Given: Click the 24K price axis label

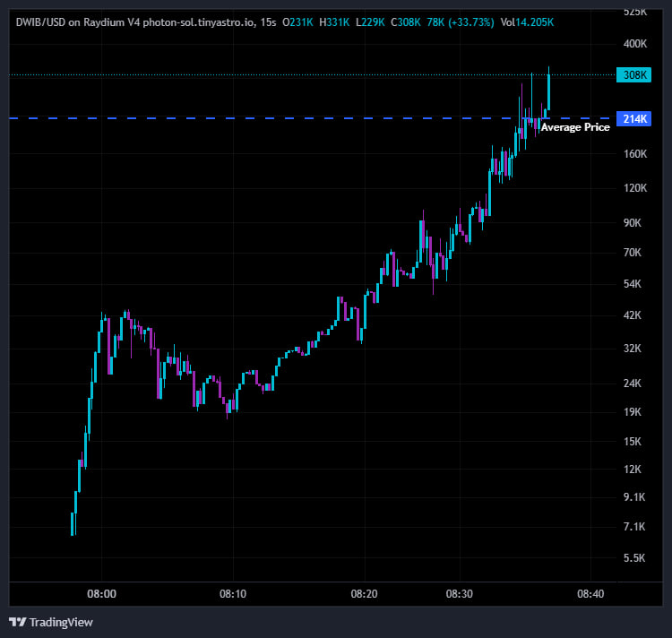Looking at the screenshot, I should pyautogui.click(x=633, y=383).
